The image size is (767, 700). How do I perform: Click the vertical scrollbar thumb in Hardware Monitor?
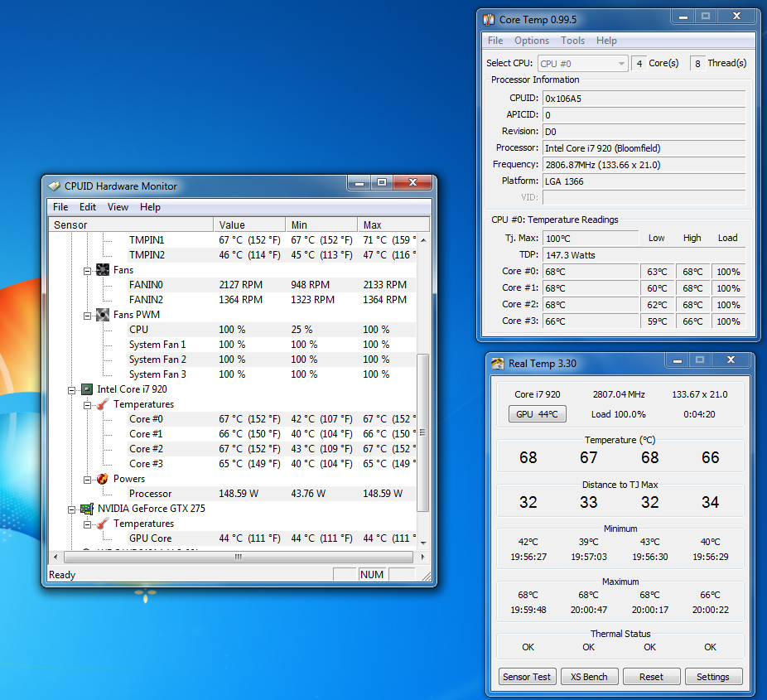(x=423, y=432)
